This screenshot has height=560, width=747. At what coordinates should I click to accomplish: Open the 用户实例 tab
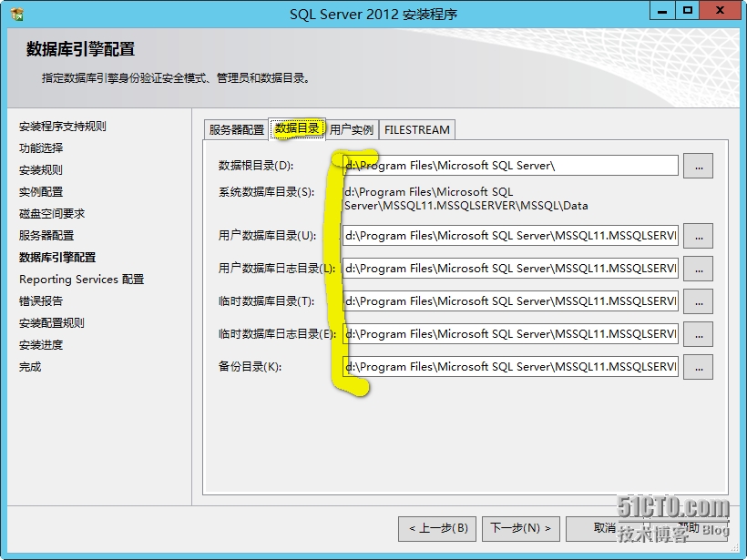(x=352, y=129)
